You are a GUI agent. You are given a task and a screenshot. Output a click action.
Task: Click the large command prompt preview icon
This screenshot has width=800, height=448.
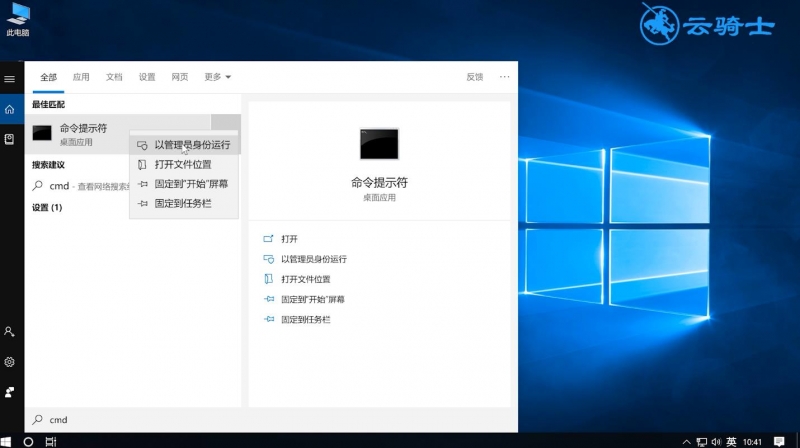tap(379, 144)
